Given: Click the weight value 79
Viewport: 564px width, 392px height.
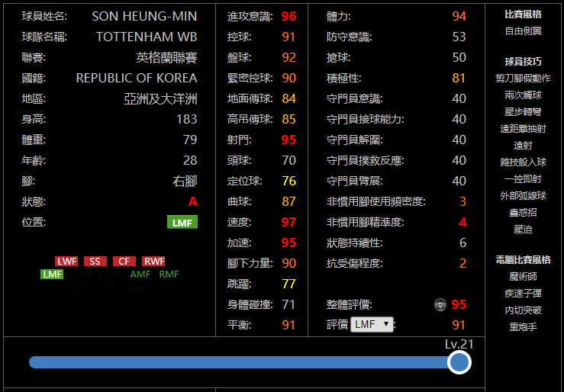Looking at the screenshot, I should click(190, 140).
